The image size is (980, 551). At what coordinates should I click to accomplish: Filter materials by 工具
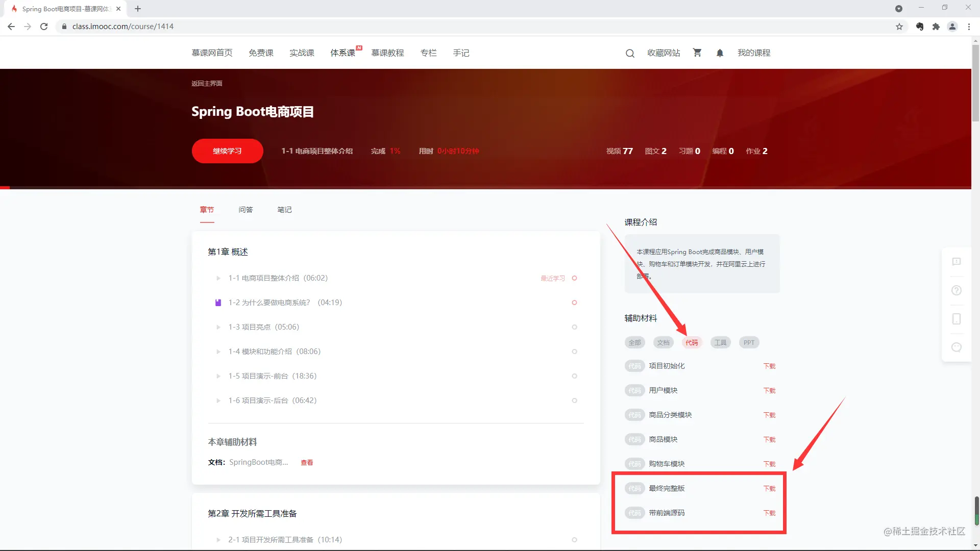[x=721, y=343]
